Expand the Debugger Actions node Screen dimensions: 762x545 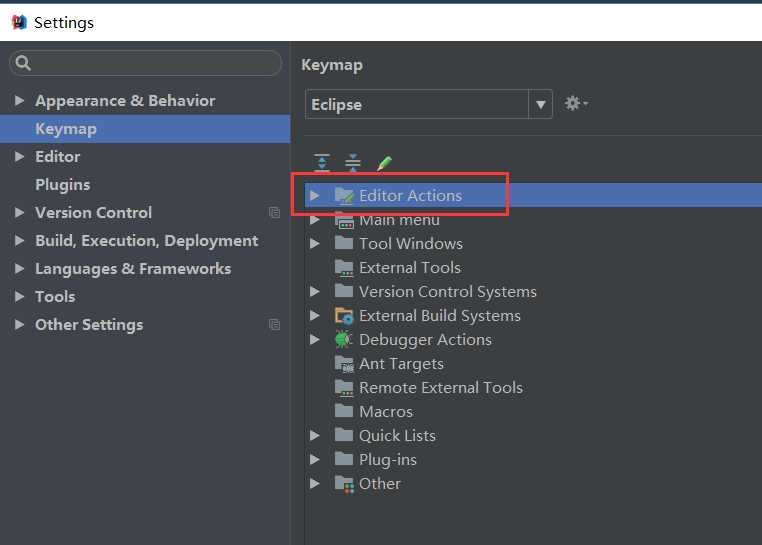point(314,339)
